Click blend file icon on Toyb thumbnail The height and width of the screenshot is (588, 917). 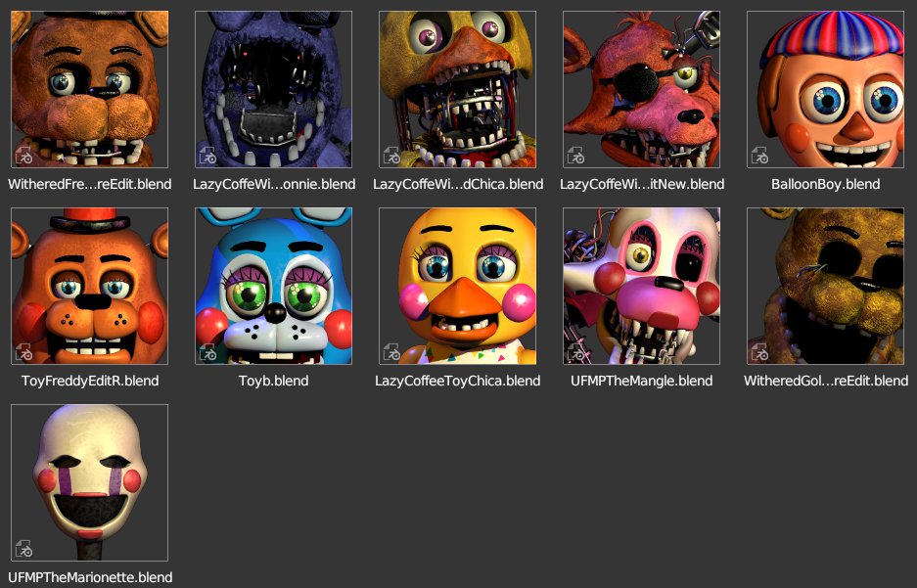click(x=207, y=352)
